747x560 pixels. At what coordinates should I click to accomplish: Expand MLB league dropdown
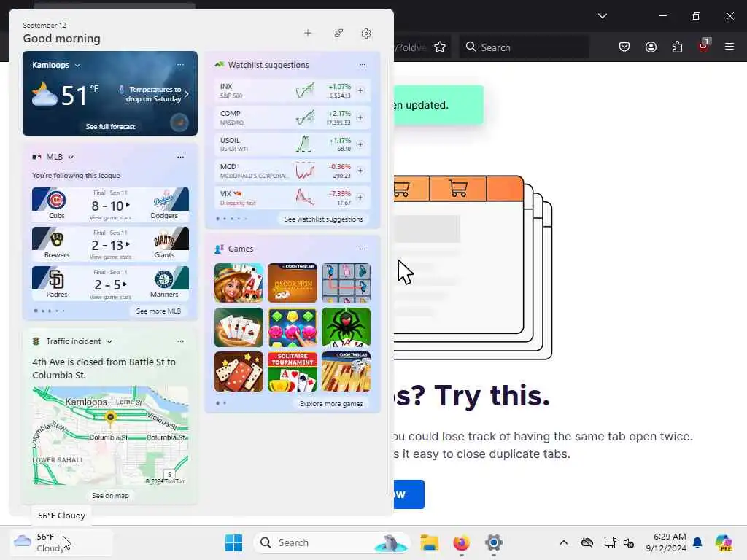pos(71,157)
